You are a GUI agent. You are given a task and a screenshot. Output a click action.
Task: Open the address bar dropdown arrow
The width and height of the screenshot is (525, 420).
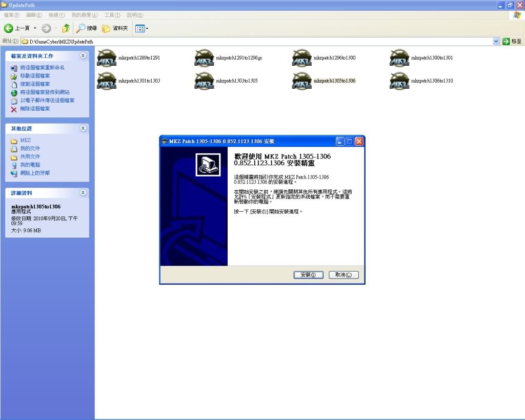click(x=496, y=42)
